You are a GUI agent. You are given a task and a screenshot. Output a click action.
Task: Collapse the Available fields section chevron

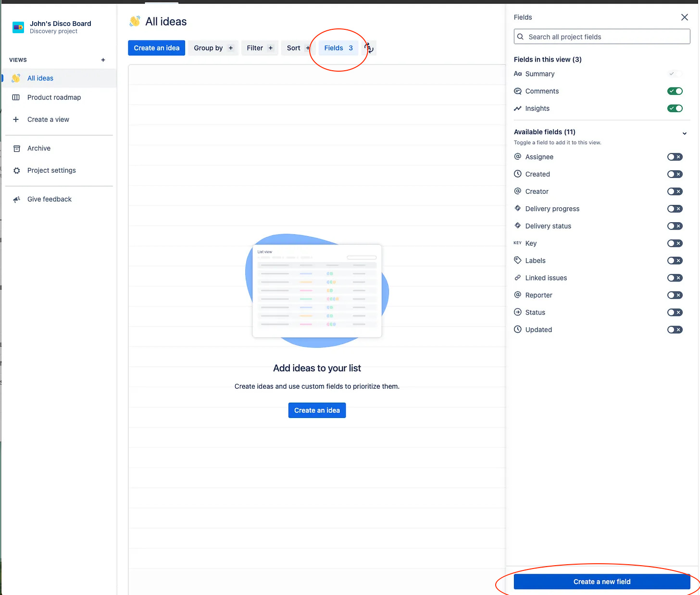(x=685, y=133)
